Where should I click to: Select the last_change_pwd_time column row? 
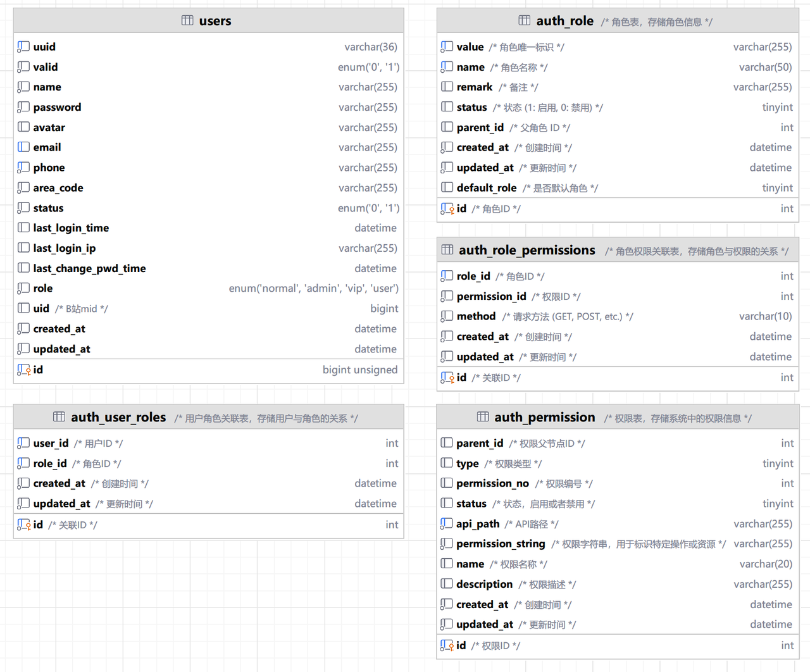pyautogui.click(x=89, y=268)
